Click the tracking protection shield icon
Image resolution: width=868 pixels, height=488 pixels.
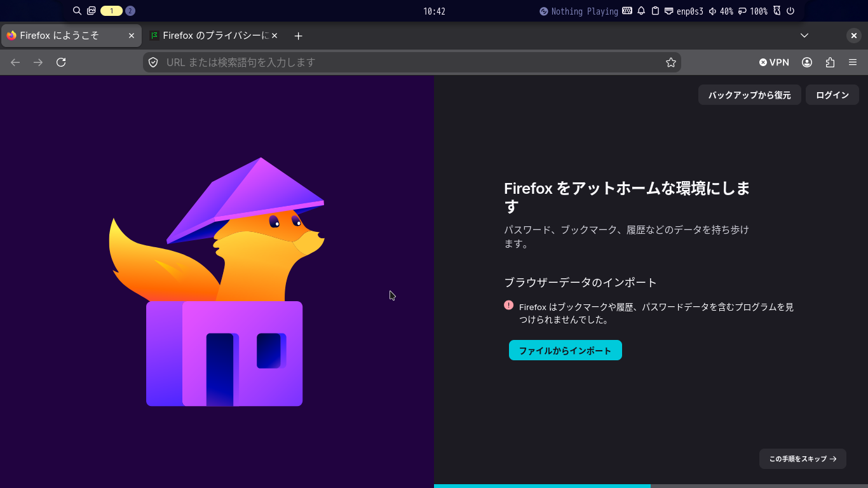point(153,62)
